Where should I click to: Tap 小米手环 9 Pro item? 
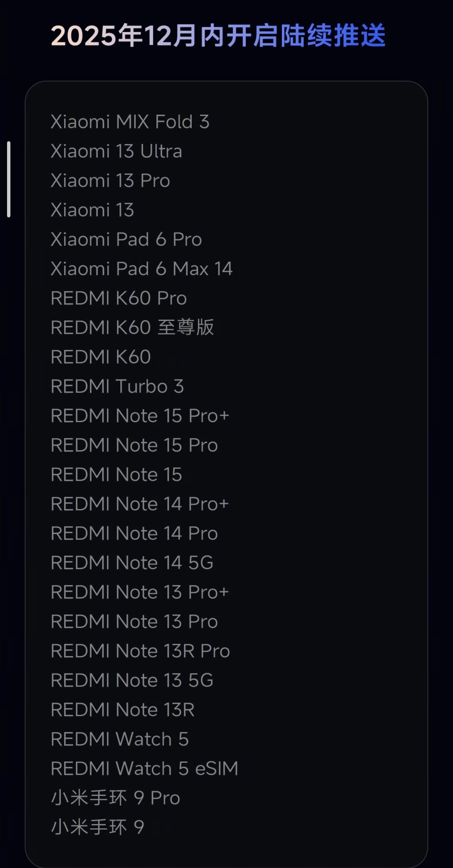[x=115, y=798]
